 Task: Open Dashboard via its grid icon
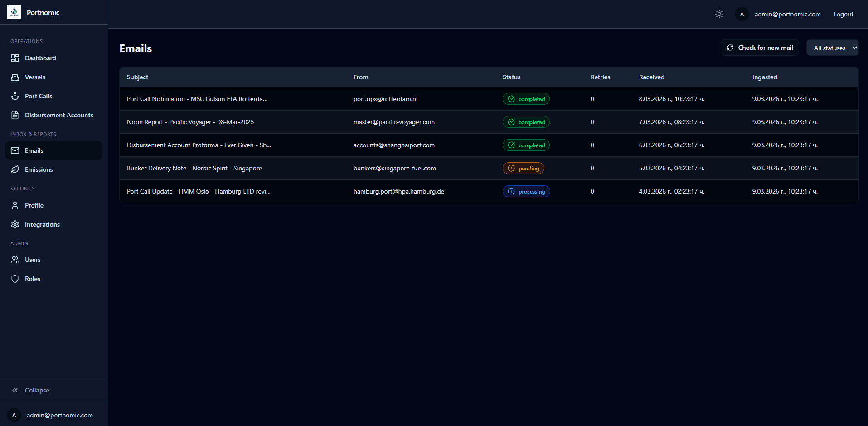(15, 58)
